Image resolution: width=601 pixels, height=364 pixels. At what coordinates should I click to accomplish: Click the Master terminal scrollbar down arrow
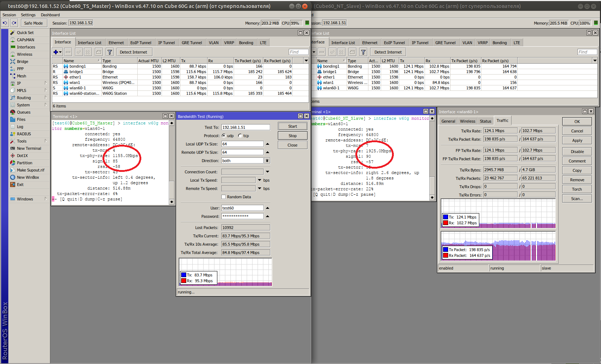(172, 202)
